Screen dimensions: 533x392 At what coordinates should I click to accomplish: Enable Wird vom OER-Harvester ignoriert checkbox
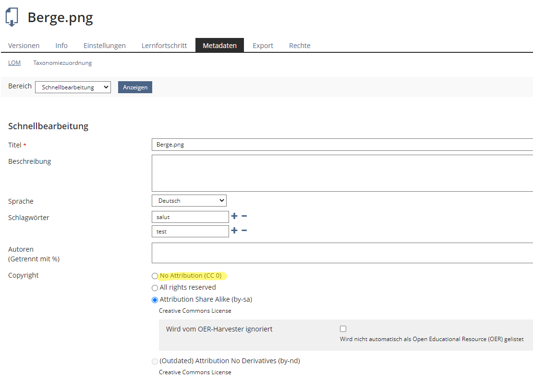(343, 329)
